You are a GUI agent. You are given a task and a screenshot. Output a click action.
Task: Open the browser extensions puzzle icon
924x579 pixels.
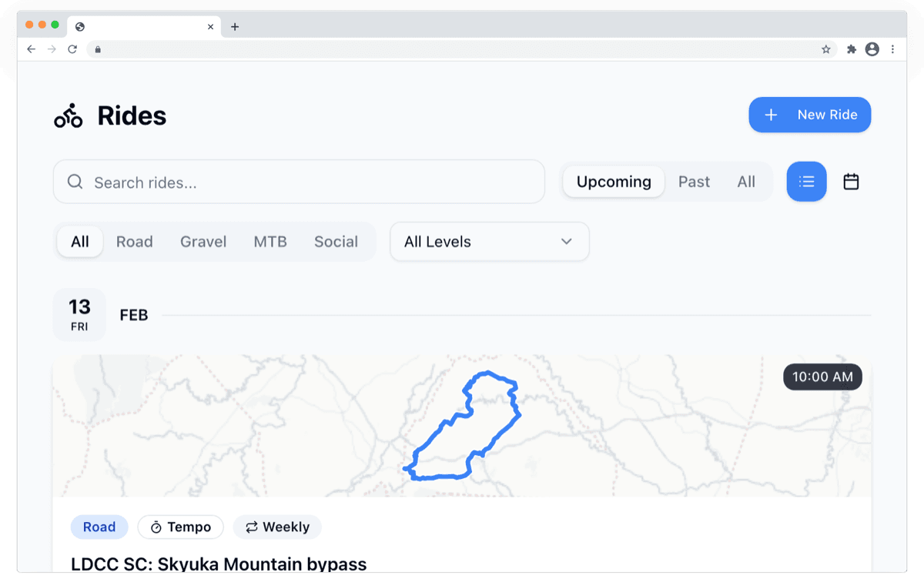click(851, 49)
